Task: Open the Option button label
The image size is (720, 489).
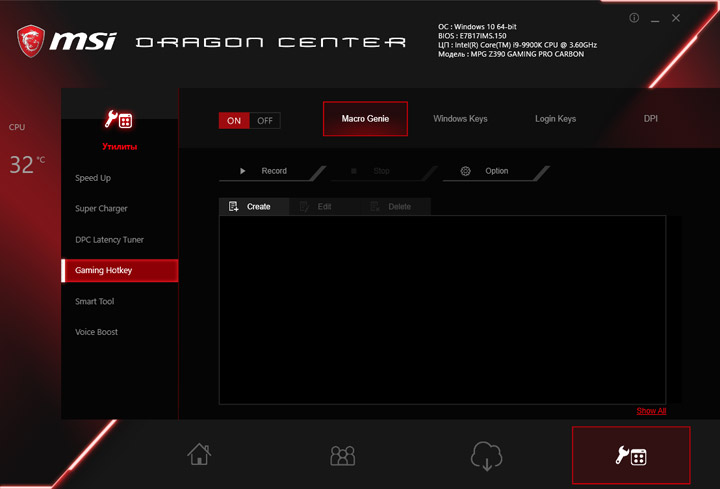Action: pos(496,171)
